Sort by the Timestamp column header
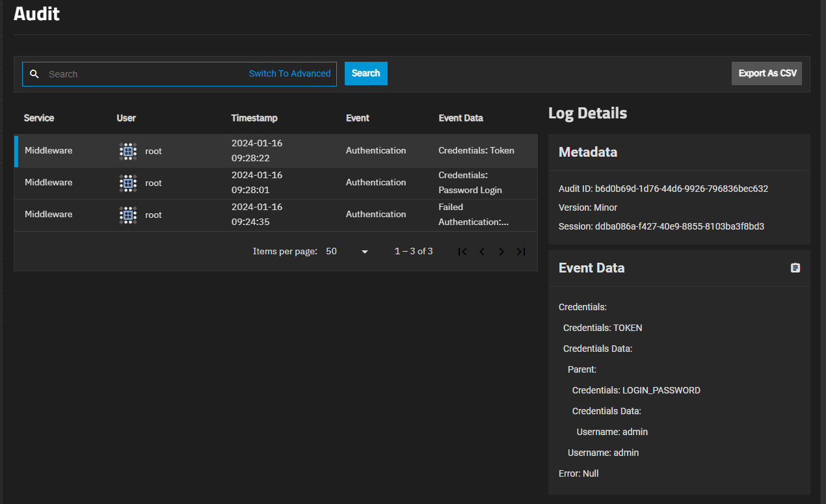826x504 pixels. [x=254, y=118]
